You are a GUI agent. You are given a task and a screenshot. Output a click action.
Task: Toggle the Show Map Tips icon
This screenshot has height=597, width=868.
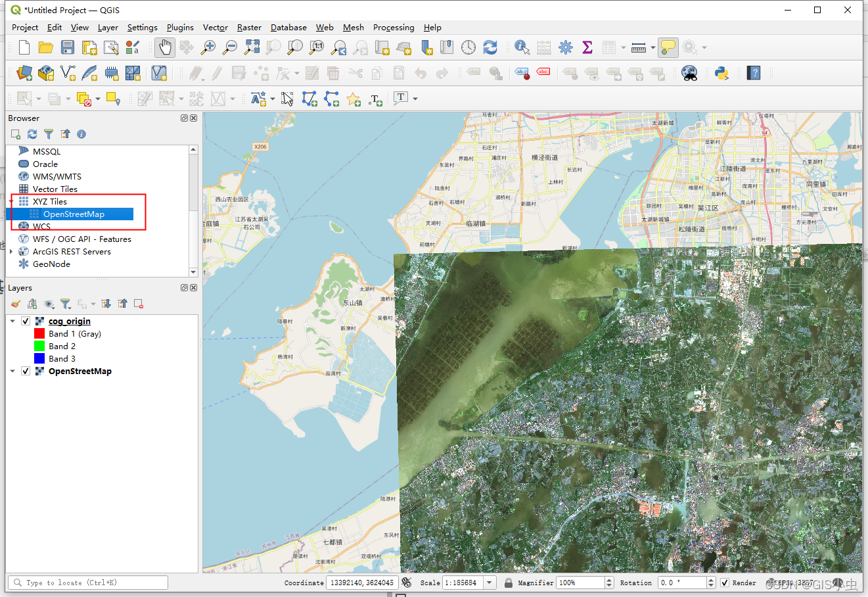(x=668, y=47)
